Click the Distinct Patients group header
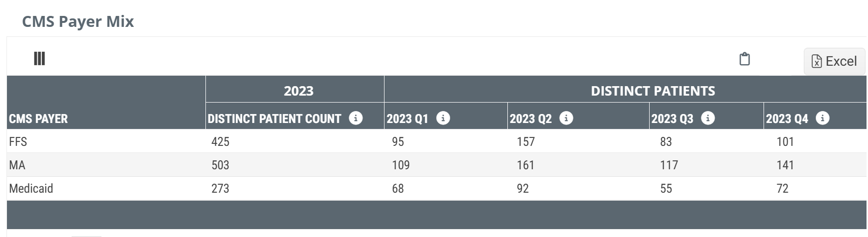The height and width of the screenshot is (237, 868). tap(653, 91)
